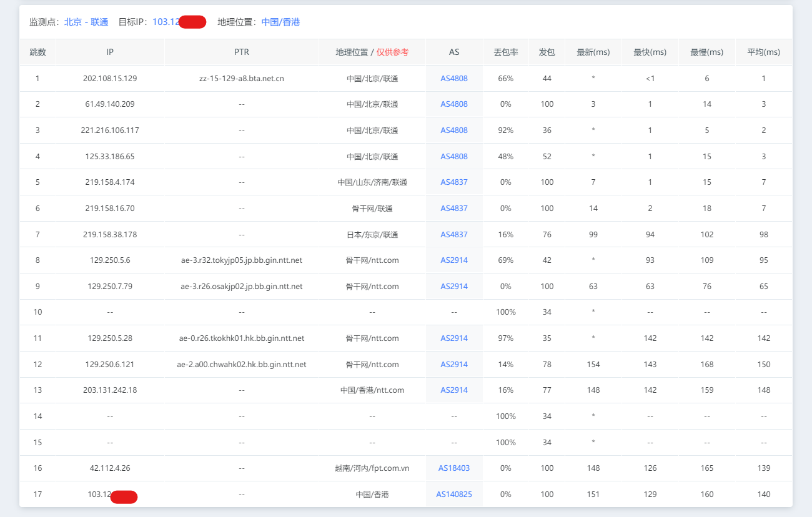Select the 66% packet loss value
Viewport: 812px width, 517px height.
[x=506, y=79]
